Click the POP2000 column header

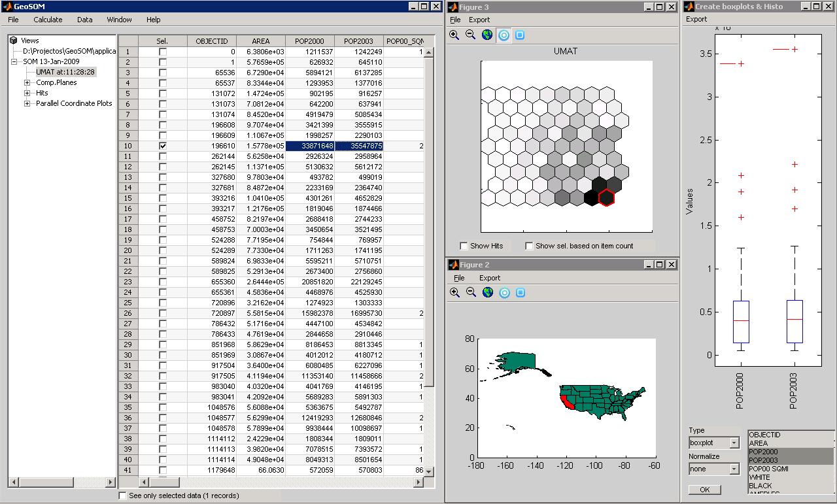[309, 41]
